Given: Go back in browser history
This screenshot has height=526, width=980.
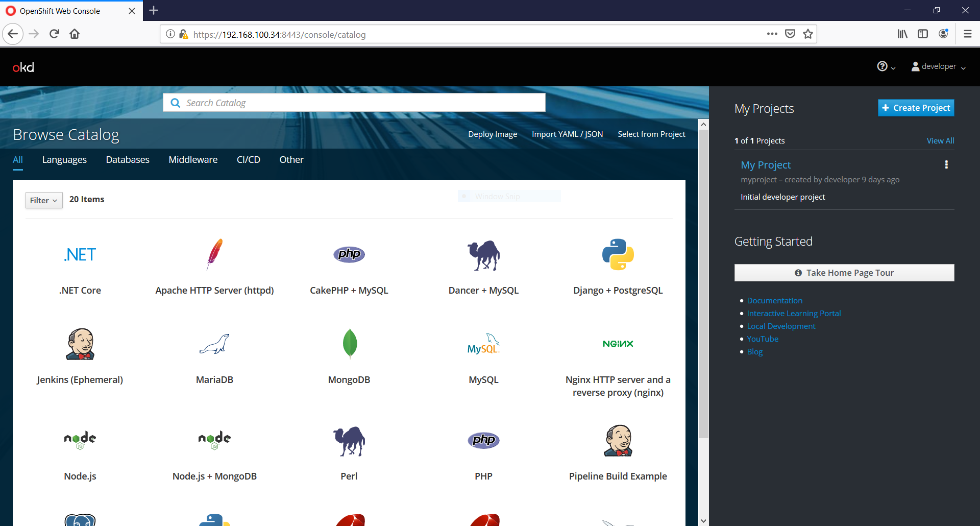Looking at the screenshot, I should click(13, 34).
